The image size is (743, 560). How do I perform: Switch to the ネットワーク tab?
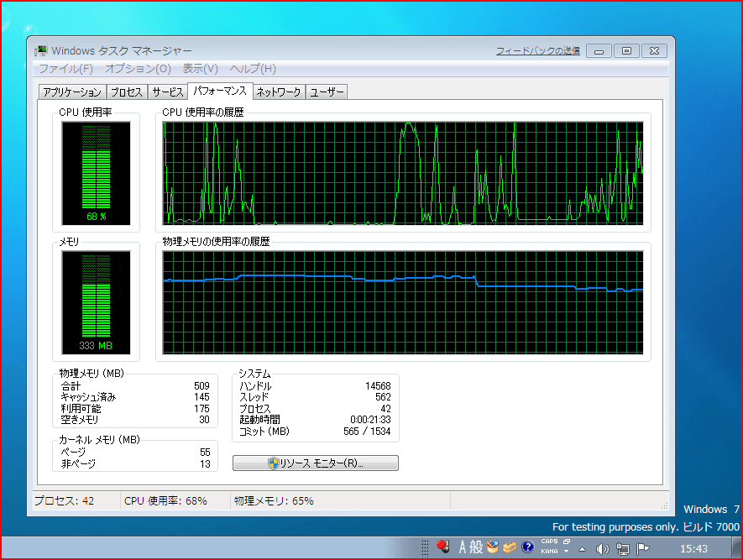(279, 92)
